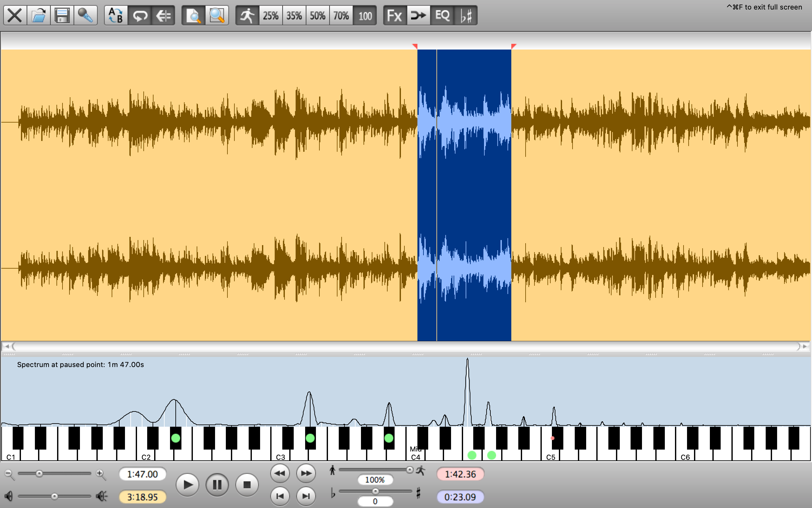This screenshot has height=508, width=812.
Task: Click the scrollbar left arrow
Action: click(6, 346)
